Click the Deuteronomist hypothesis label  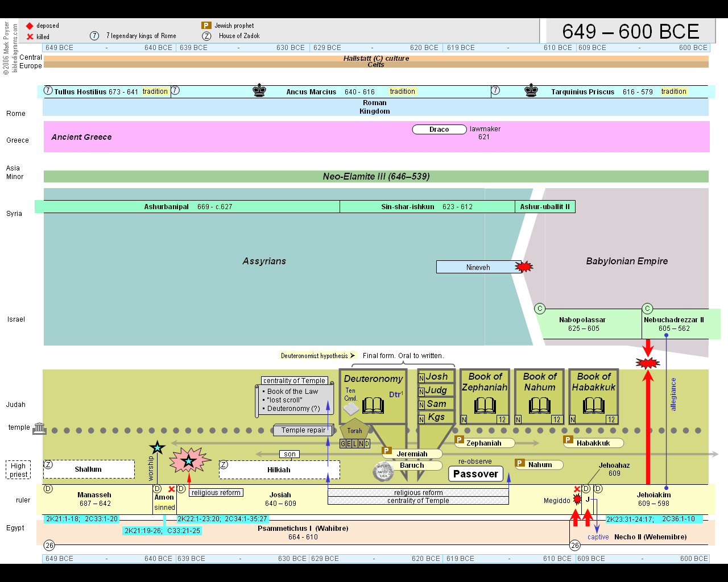(317, 356)
